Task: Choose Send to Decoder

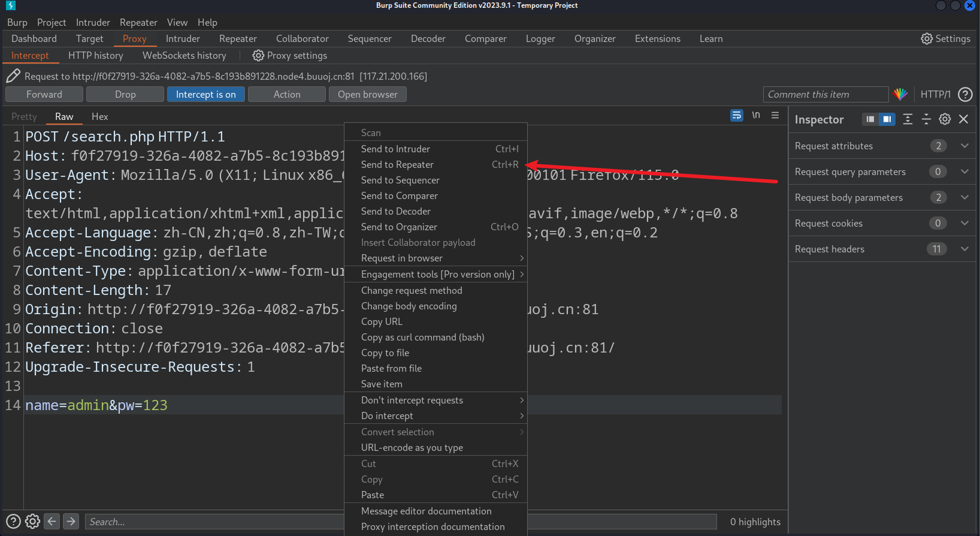Action: [x=435, y=211]
